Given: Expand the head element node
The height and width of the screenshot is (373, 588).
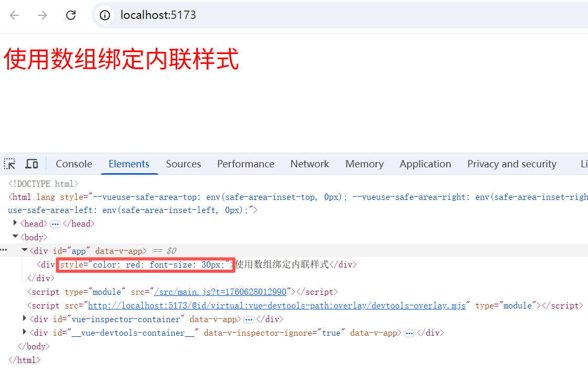Looking at the screenshot, I should point(15,223).
